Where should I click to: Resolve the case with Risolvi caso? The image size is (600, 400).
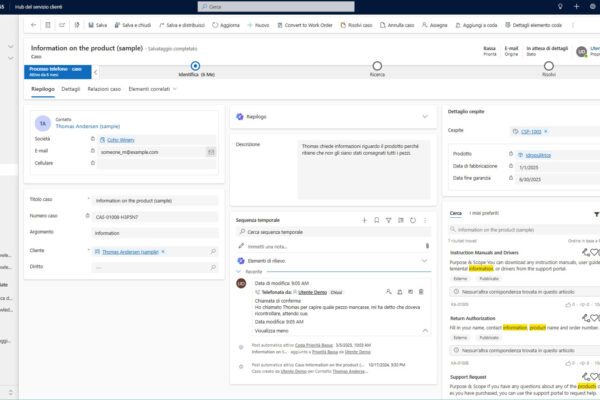pos(356,25)
